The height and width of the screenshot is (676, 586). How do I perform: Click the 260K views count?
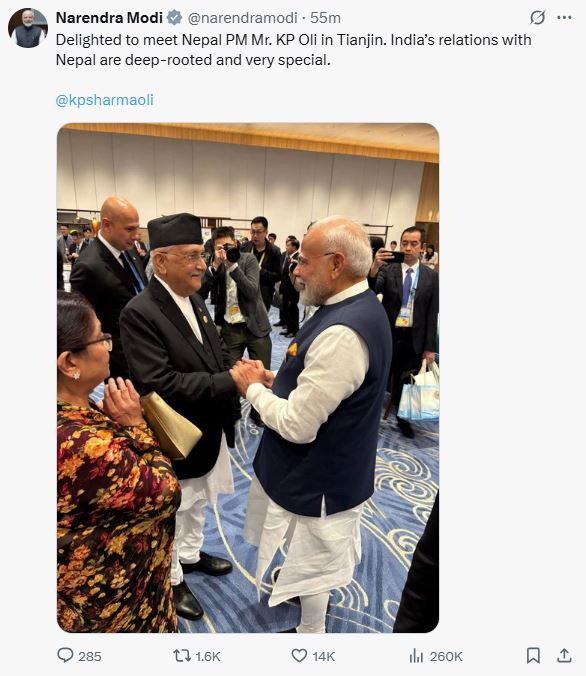point(446,656)
